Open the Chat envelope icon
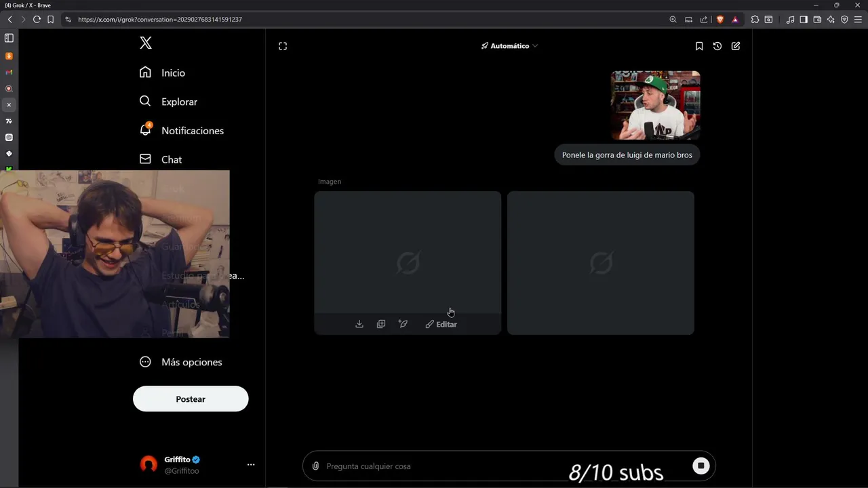 click(145, 159)
